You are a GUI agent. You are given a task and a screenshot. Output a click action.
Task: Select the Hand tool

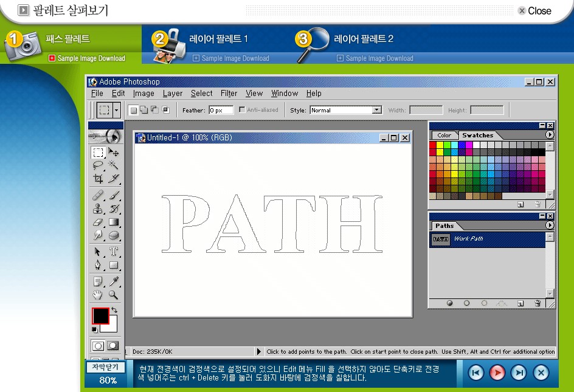tap(98, 295)
